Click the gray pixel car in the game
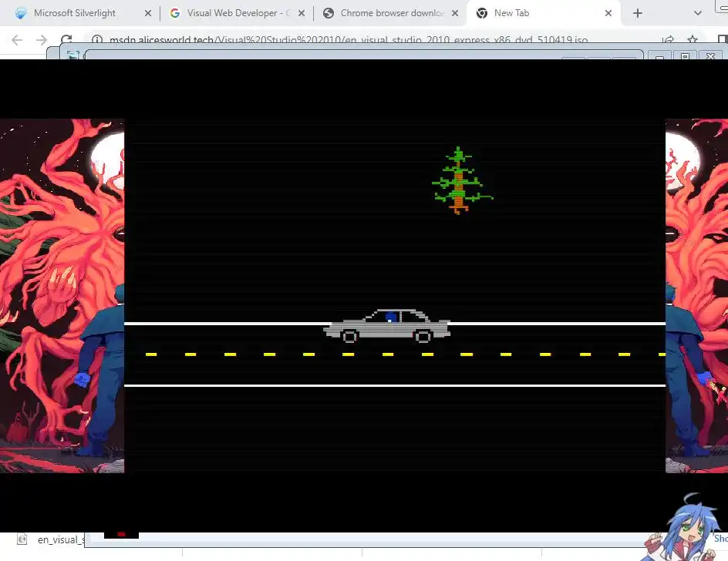The image size is (728, 561). pyautogui.click(x=387, y=326)
